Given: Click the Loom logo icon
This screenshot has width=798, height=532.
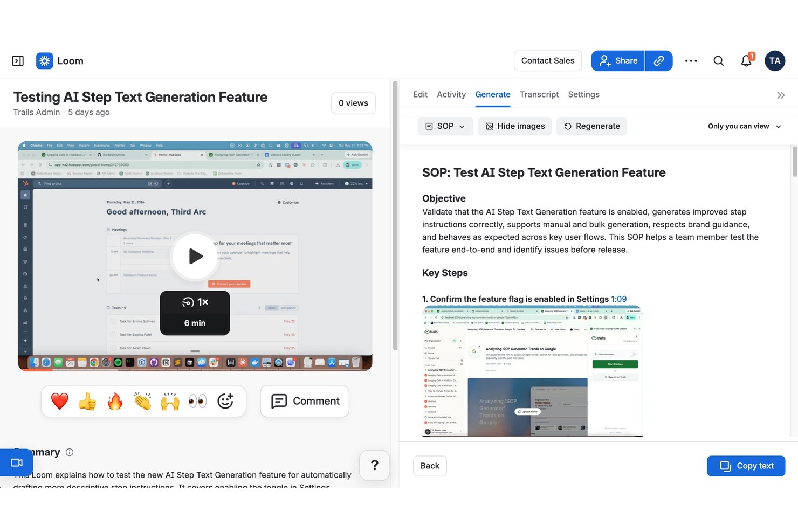Looking at the screenshot, I should pos(44,61).
